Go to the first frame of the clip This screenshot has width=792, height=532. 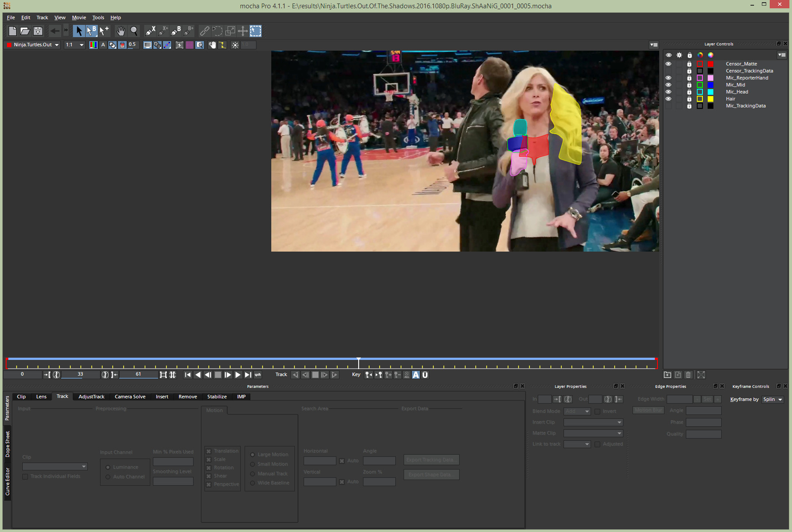pos(188,375)
